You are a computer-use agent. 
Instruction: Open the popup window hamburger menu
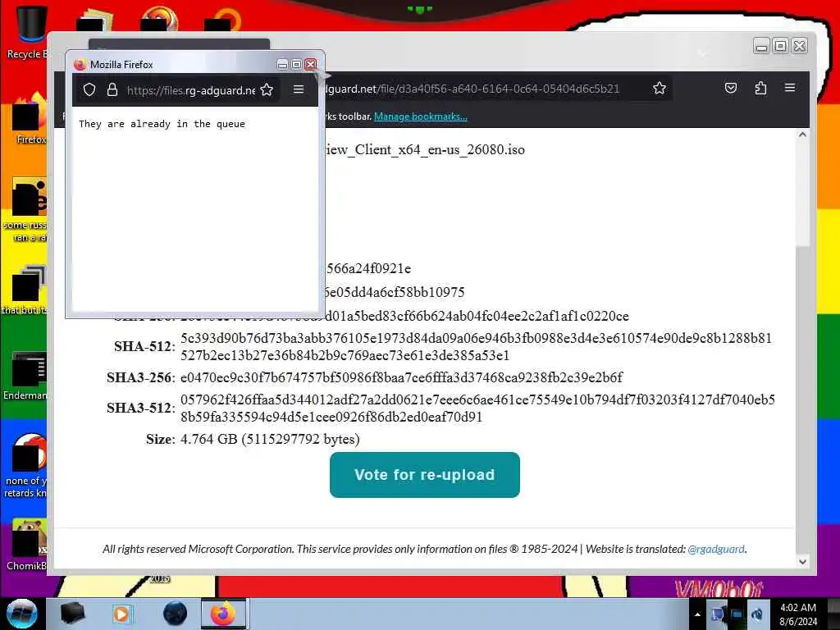click(x=299, y=89)
